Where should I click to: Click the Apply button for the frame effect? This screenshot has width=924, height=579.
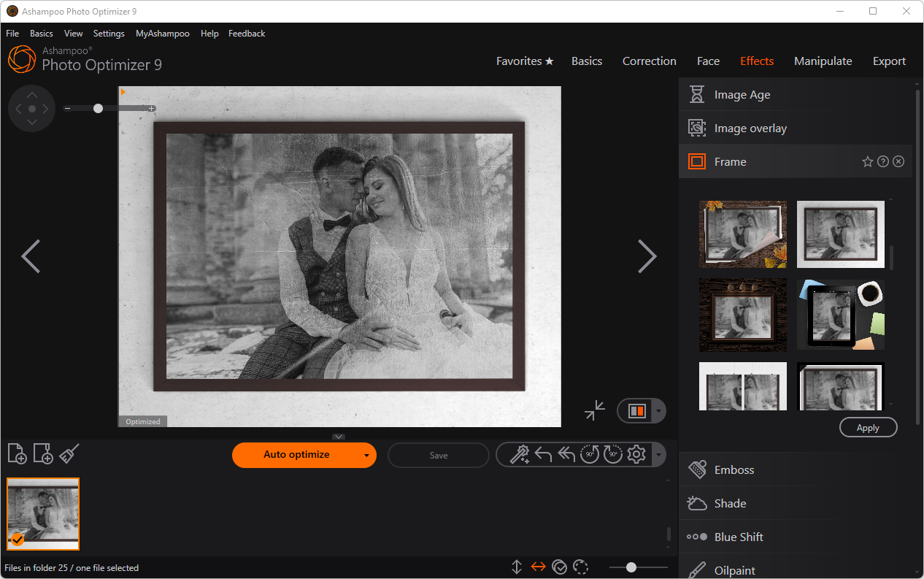[x=868, y=427]
